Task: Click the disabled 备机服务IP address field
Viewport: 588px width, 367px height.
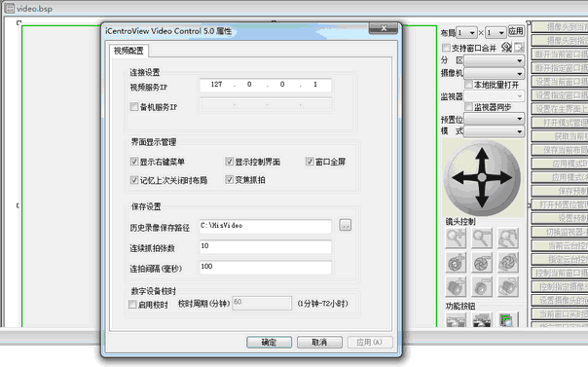Action: (x=266, y=104)
